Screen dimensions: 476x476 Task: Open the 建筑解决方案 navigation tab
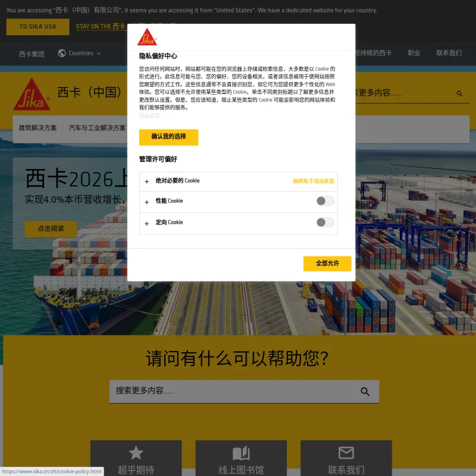pos(37,128)
